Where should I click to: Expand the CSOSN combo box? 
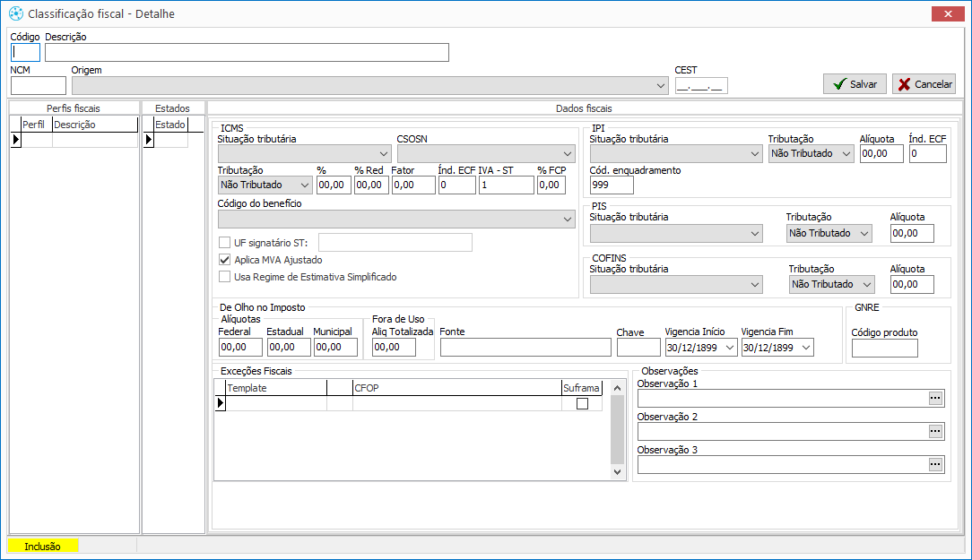567,153
